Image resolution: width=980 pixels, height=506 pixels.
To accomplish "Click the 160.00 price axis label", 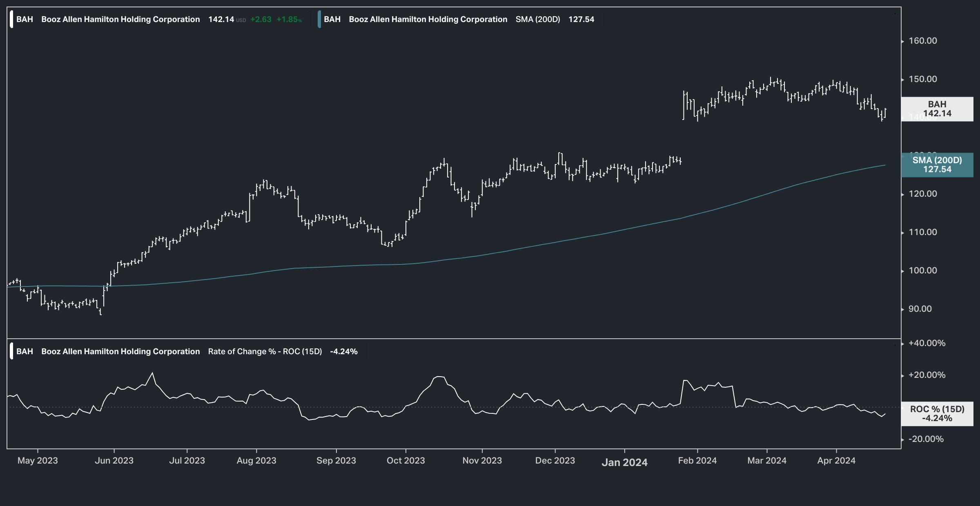I will [x=922, y=41].
